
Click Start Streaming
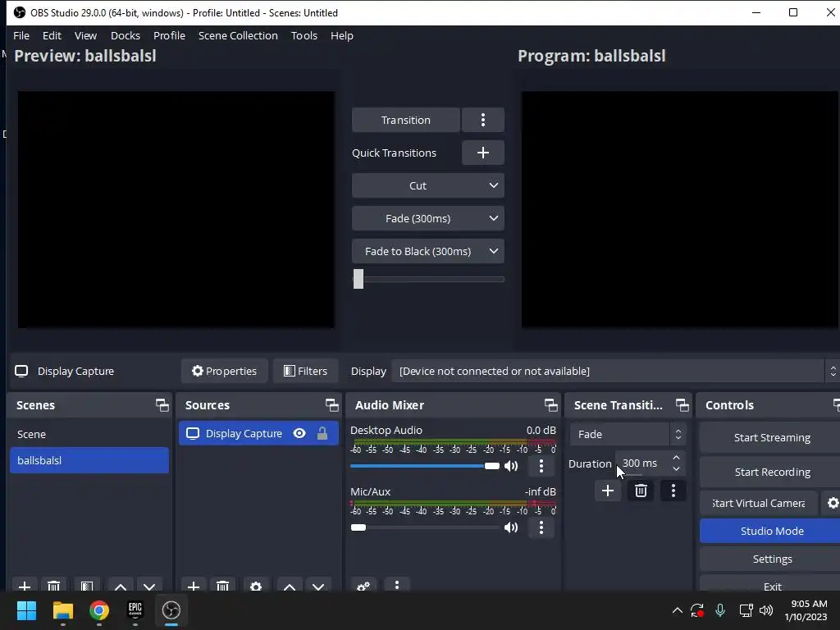click(x=771, y=438)
